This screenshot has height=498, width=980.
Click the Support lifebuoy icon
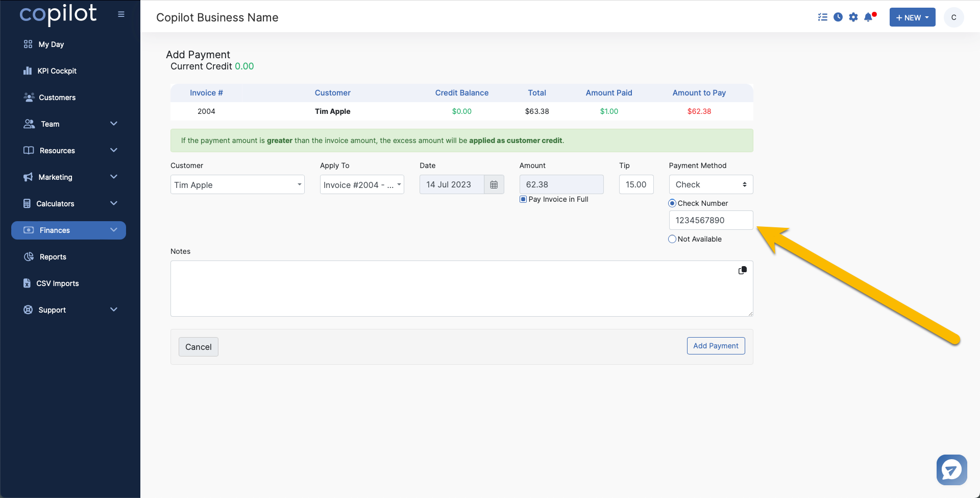[28, 310]
